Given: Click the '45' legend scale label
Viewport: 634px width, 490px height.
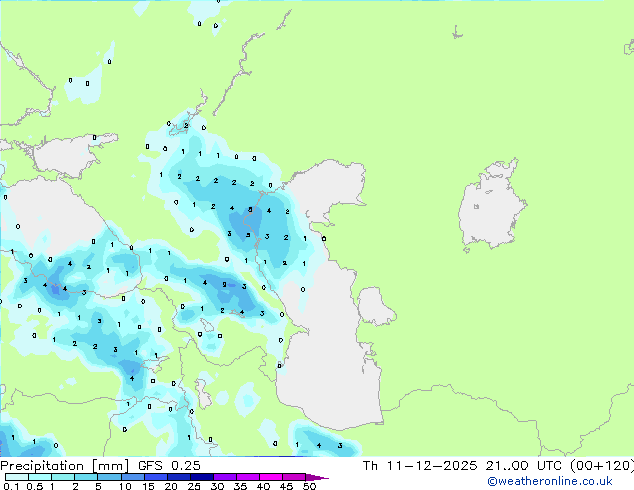Looking at the screenshot, I should click(286, 486).
